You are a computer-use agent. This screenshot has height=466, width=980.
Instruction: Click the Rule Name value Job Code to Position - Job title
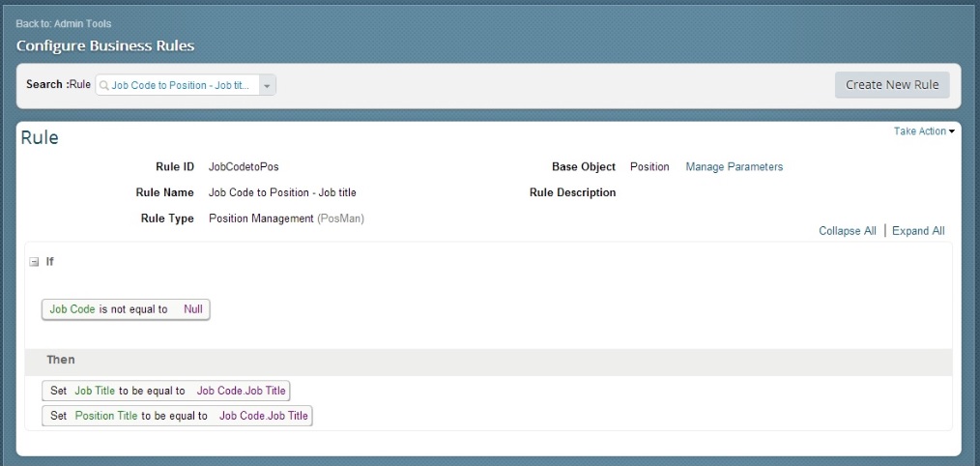click(x=282, y=192)
